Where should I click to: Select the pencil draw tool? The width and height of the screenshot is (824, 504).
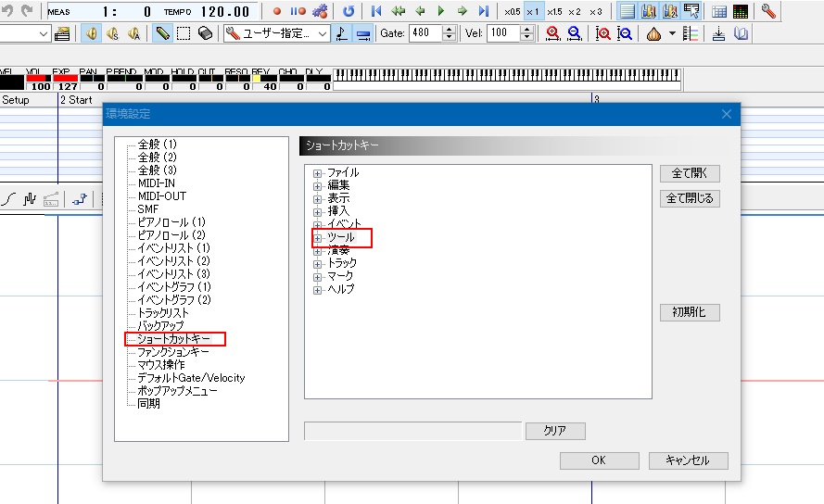point(162,33)
